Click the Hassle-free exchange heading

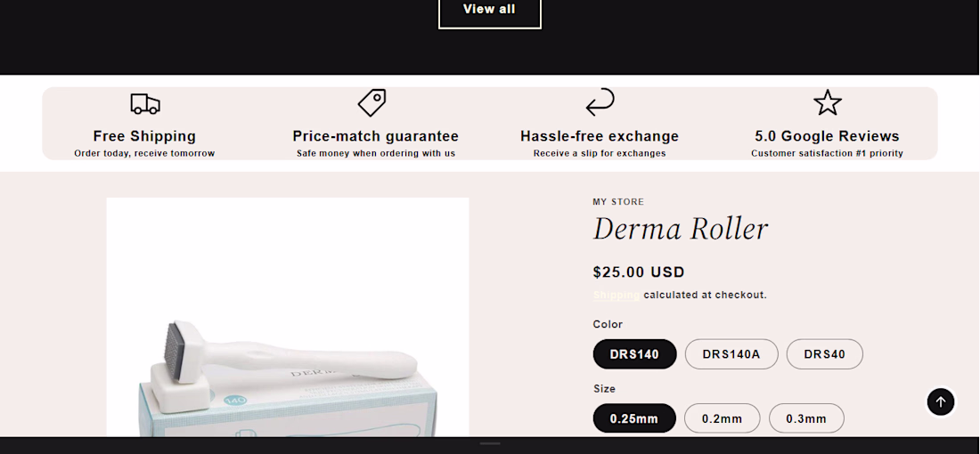(600, 136)
